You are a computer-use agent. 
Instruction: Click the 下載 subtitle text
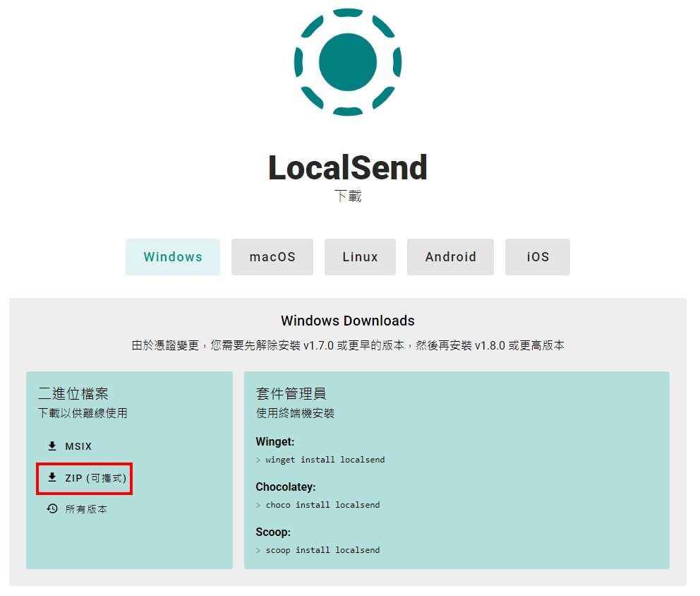point(348,196)
